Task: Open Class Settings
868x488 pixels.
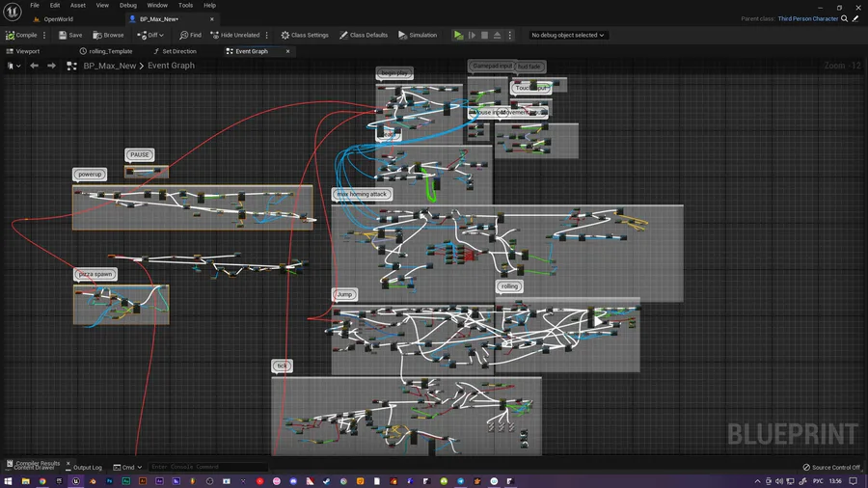Action: [305, 35]
